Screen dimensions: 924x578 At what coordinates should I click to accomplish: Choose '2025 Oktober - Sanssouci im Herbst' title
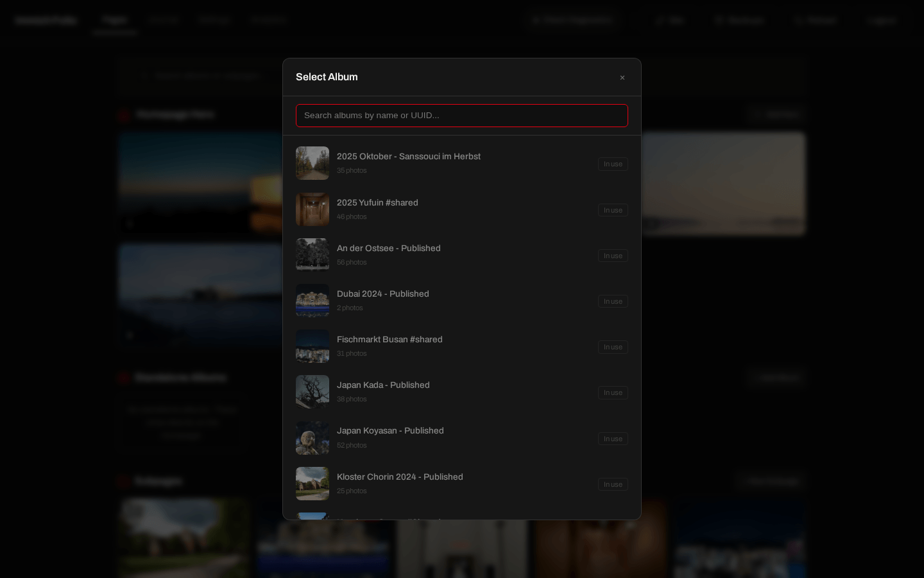coord(408,157)
